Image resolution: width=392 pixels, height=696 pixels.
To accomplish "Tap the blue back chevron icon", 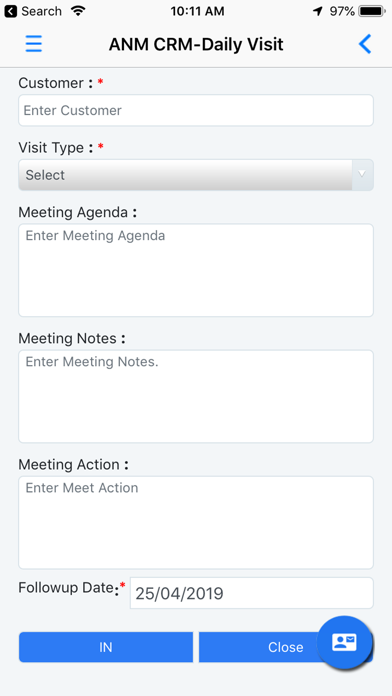I will click(x=364, y=44).
